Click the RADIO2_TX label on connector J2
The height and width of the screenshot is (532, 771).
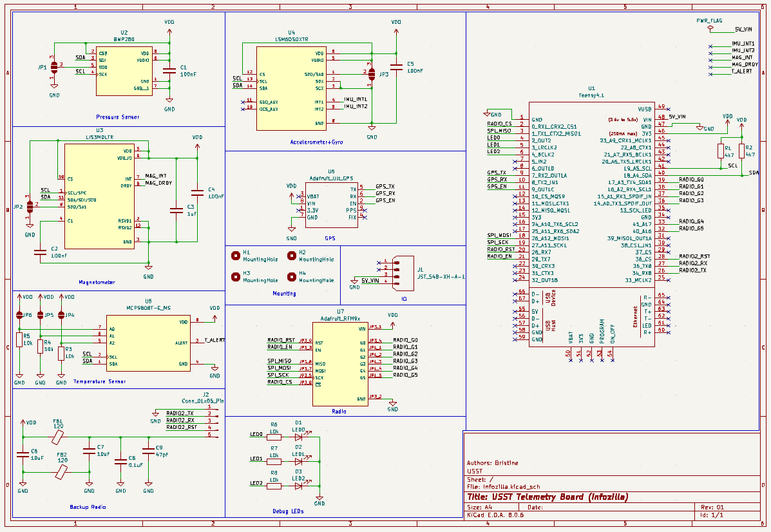[x=180, y=413]
